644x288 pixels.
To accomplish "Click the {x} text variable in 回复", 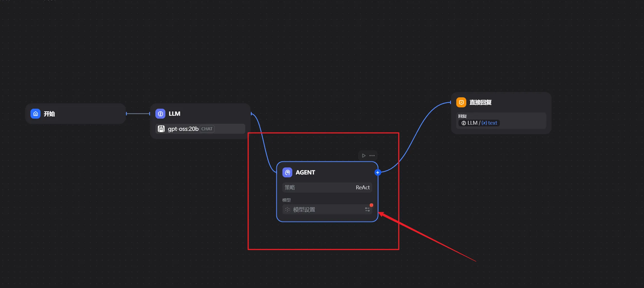I will pos(489,123).
